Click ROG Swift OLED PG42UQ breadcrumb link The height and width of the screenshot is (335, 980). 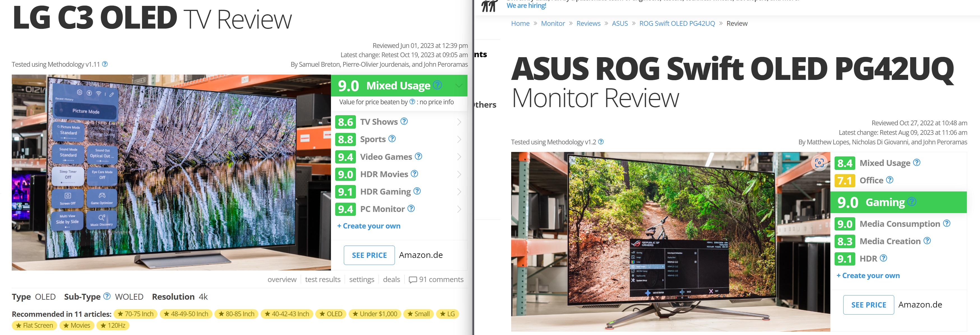pos(677,23)
